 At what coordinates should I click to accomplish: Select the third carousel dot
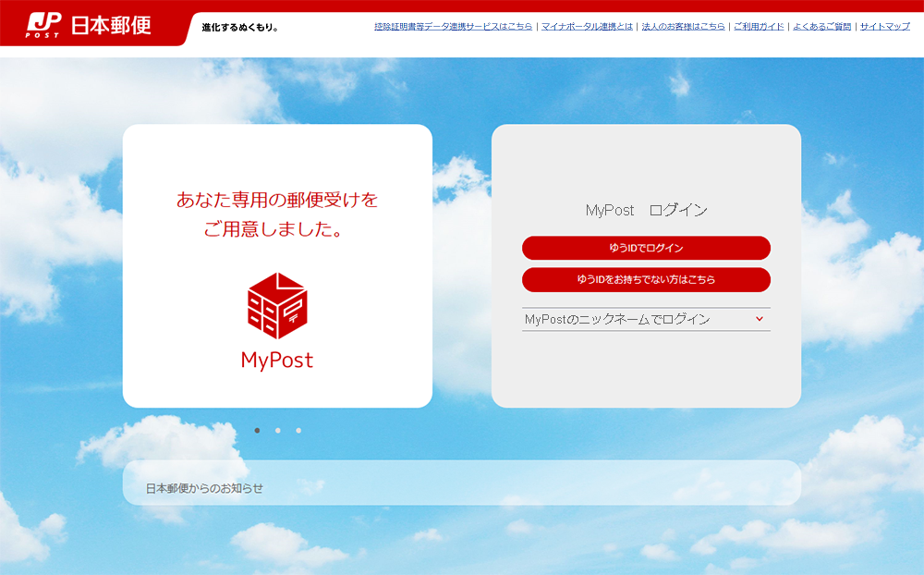pyautogui.click(x=298, y=431)
